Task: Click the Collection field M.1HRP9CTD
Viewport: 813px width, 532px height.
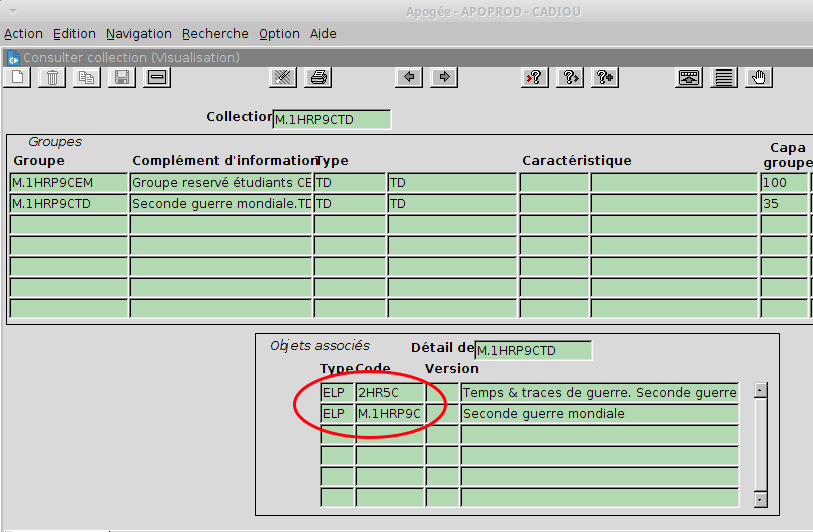Action: (x=331, y=119)
